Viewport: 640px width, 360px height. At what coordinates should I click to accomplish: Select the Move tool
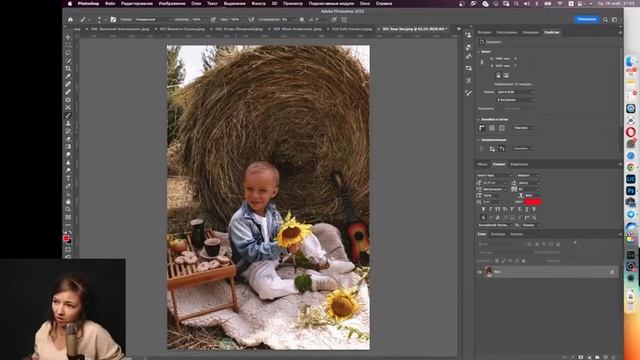(x=68, y=37)
